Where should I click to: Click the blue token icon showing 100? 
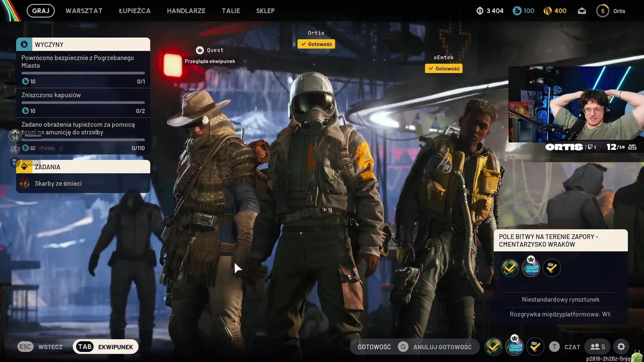[517, 11]
